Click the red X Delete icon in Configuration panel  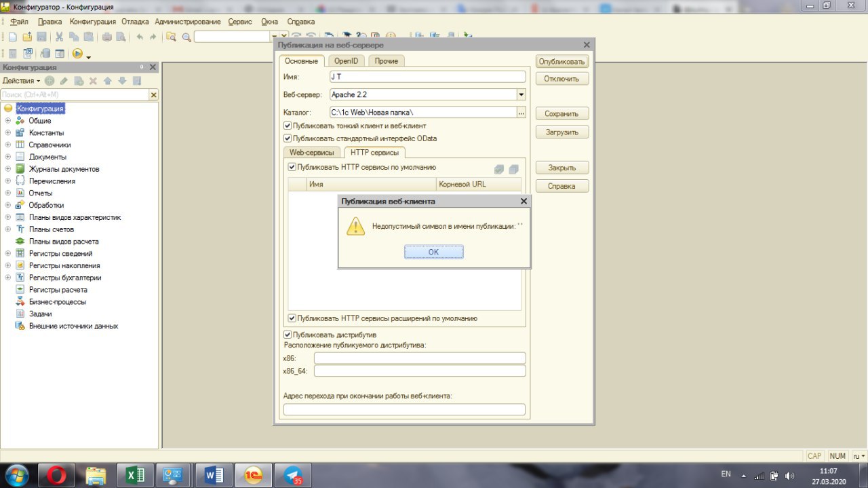click(x=93, y=81)
